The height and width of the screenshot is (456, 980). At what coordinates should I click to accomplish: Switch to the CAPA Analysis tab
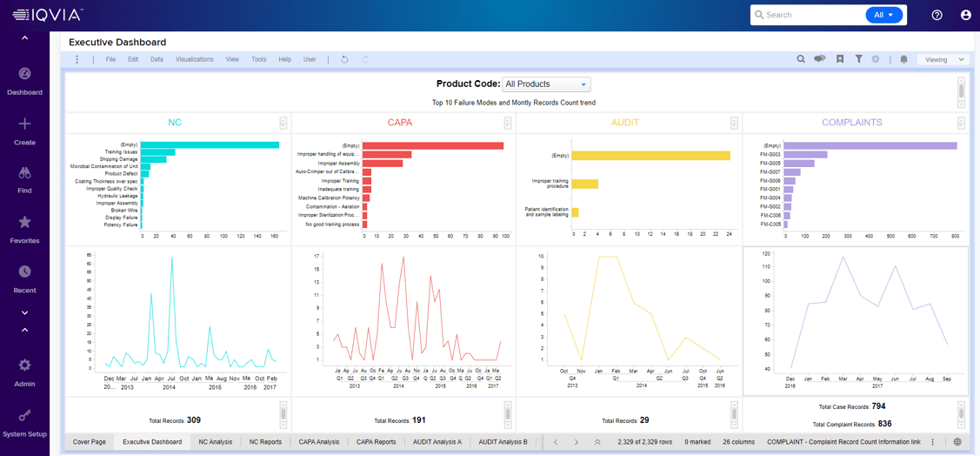click(319, 441)
